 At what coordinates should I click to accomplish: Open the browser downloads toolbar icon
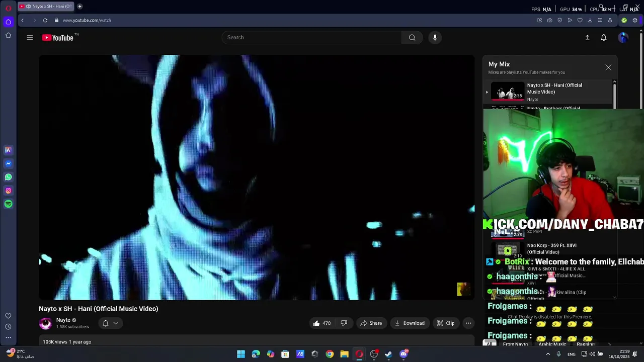click(590, 20)
